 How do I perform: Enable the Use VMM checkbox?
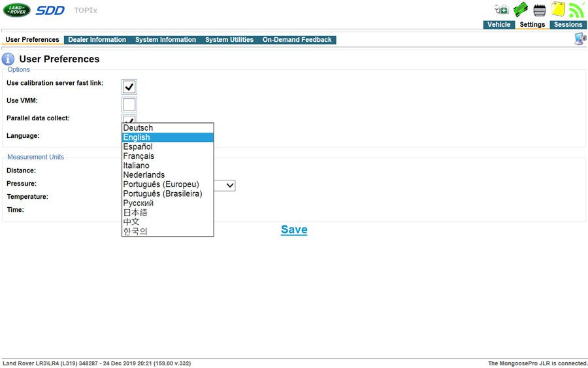(x=129, y=105)
